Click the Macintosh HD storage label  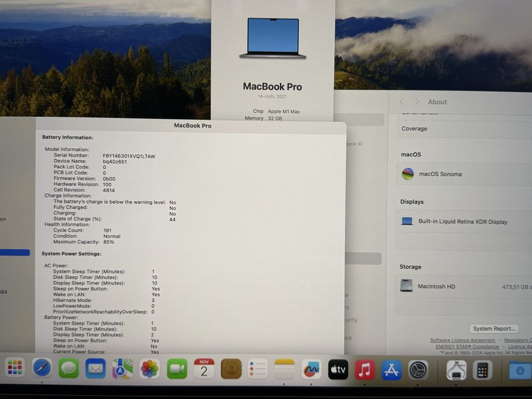pyautogui.click(x=436, y=286)
